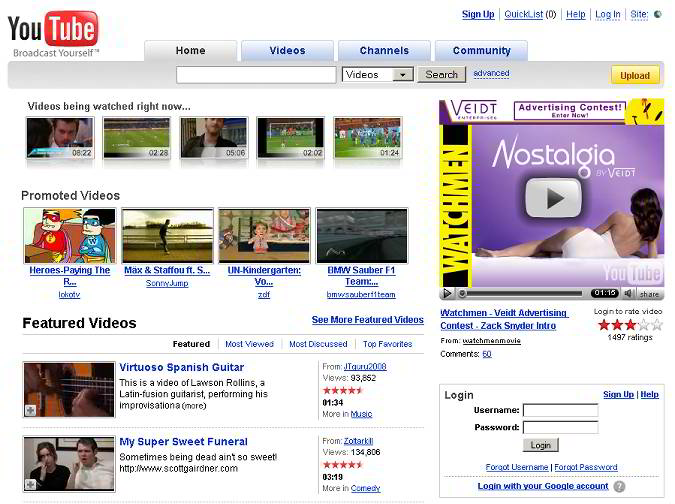675x504 pixels.
Task: Mute the video using the speaker icon
Action: (628, 294)
